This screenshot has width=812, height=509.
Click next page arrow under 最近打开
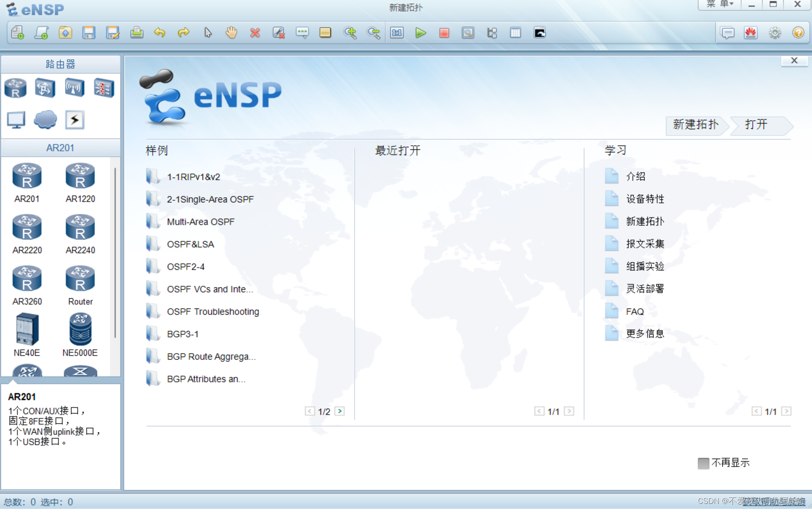pyautogui.click(x=569, y=411)
